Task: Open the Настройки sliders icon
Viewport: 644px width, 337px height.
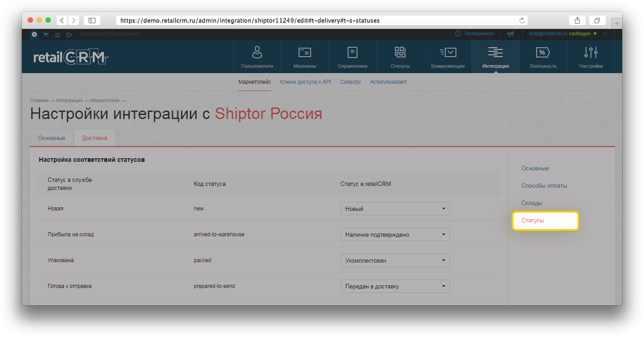Action: [591, 53]
